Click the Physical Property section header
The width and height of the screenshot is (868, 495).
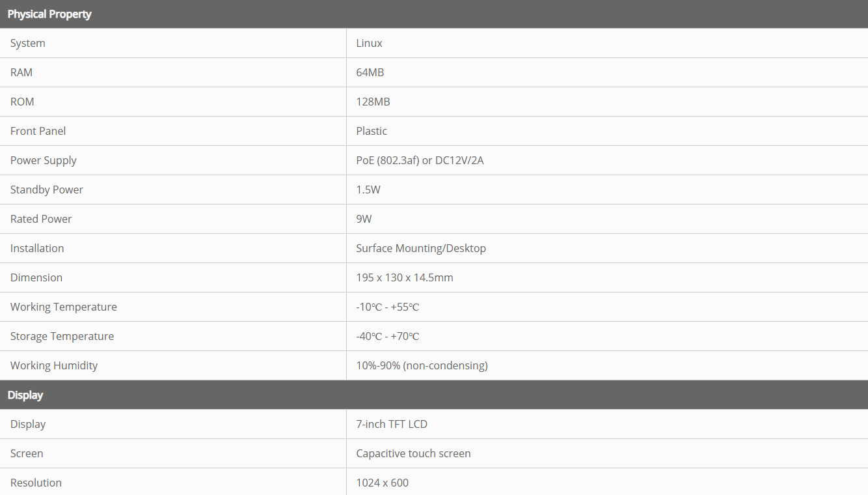click(x=49, y=14)
